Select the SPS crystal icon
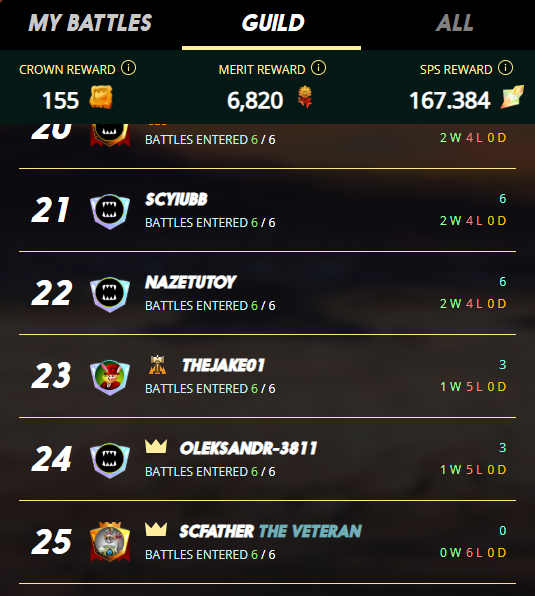The width and height of the screenshot is (535, 596). click(512, 97)
